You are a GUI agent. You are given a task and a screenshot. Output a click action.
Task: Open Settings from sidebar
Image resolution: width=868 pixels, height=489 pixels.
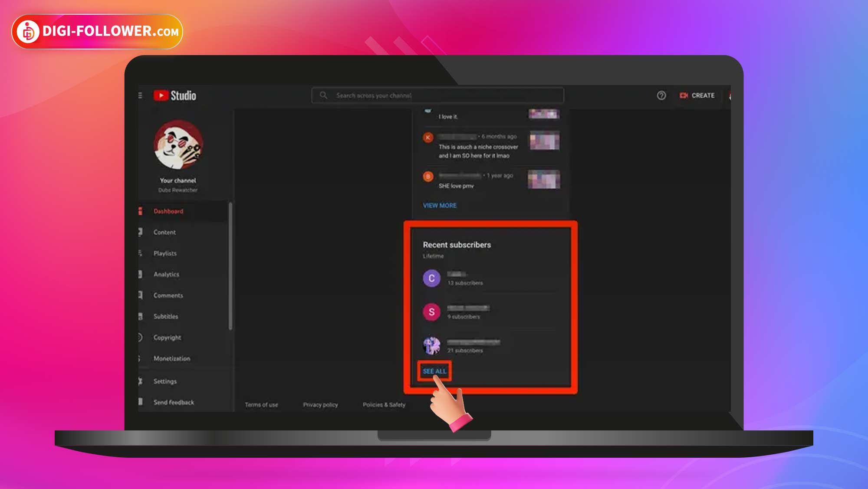[x=164, y=380]
